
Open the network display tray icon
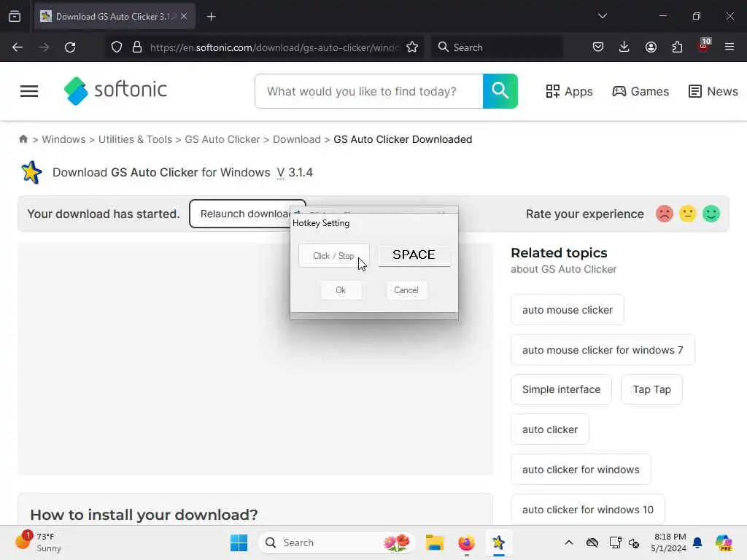[x=615, y=542]
